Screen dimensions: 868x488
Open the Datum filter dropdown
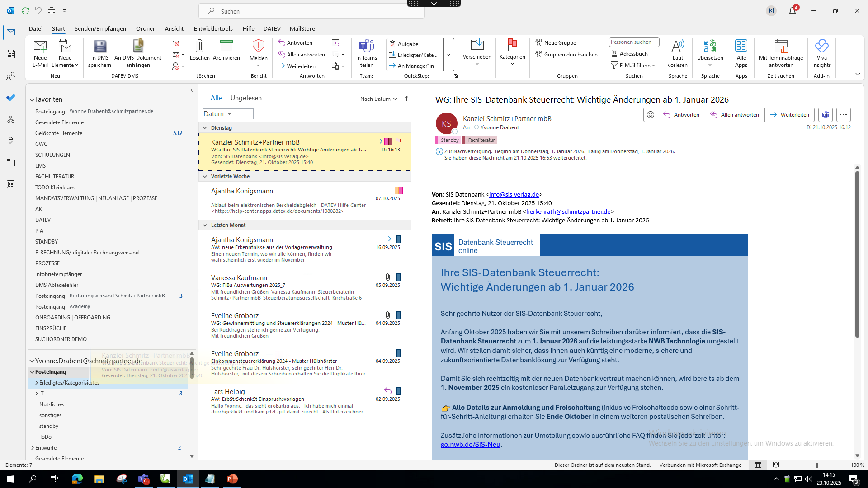click(228, 114)
